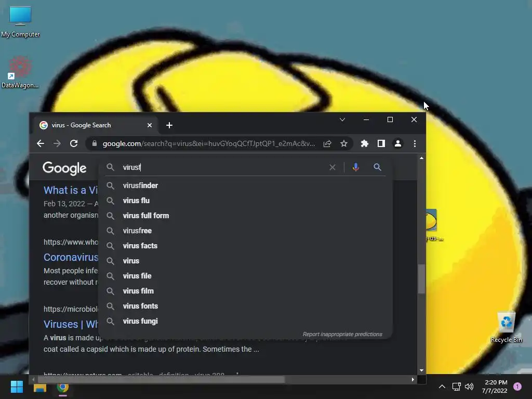Click the Chrome taskbar icon

63,387
